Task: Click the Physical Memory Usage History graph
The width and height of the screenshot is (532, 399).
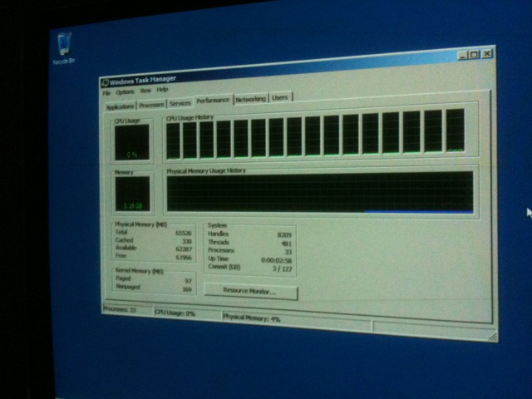Action: coord(320,192)
